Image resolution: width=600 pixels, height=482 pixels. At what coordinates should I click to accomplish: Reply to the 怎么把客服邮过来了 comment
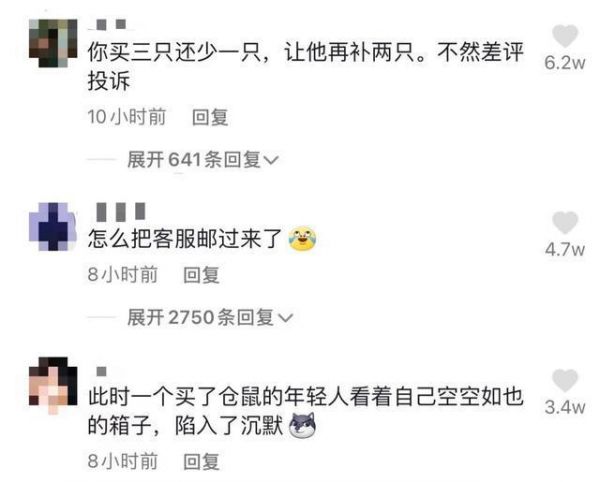coord(201,275)
